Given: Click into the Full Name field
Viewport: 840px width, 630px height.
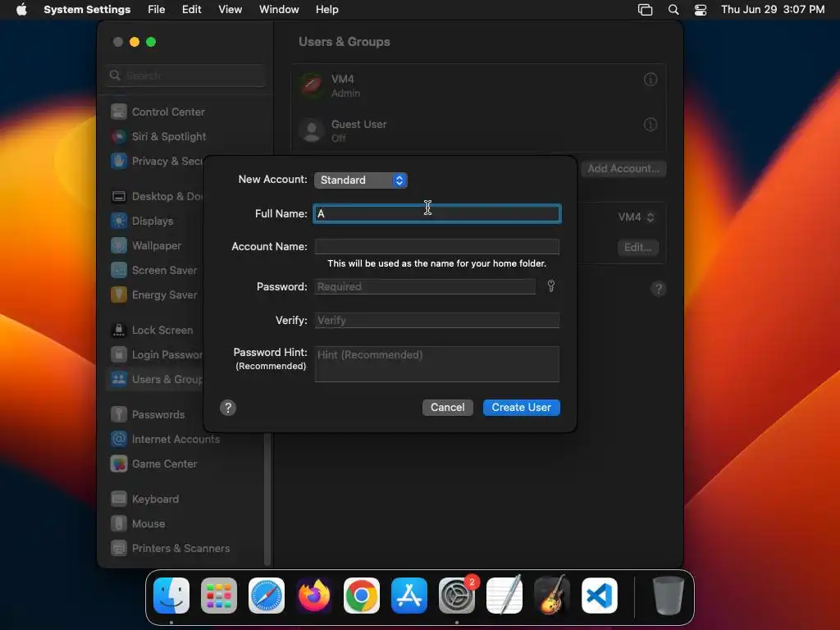Looking at the screenshot, I should 436,214.
